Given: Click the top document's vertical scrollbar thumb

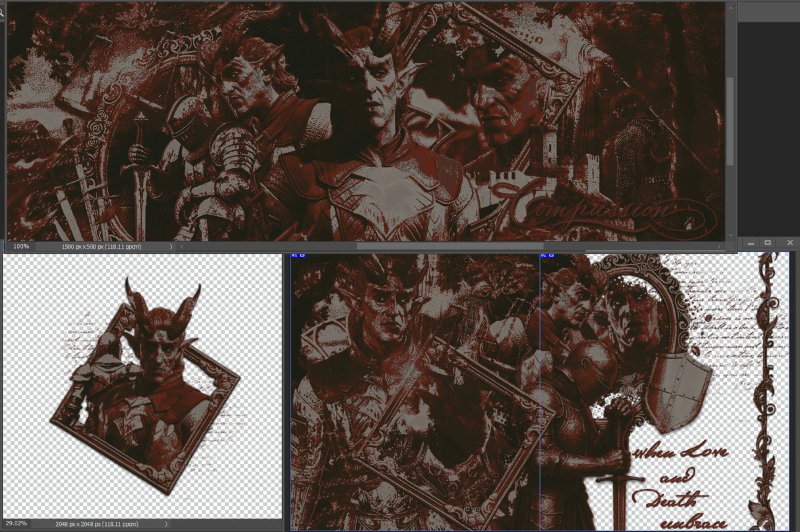Looking at the screenshot, I should click(x=731, y=121).
